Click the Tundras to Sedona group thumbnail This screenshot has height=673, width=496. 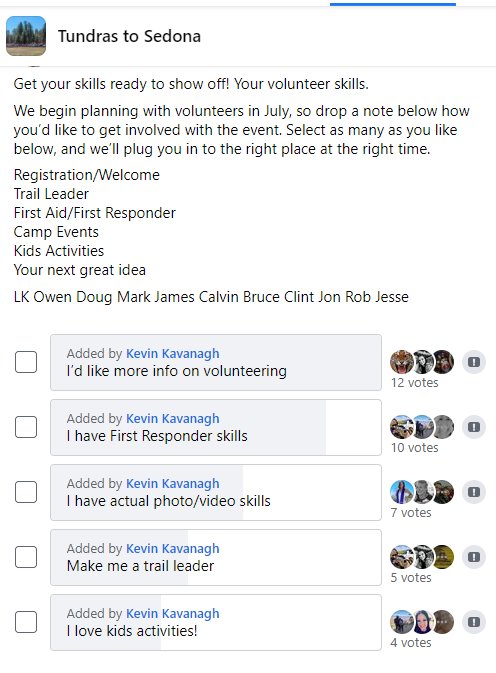[26, 36]
